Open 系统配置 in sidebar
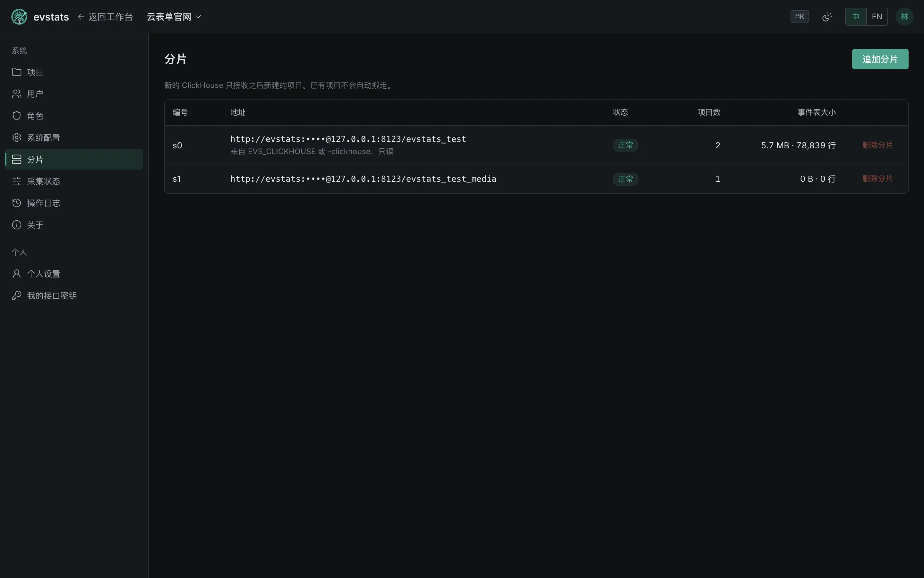This screenshot has height=578, width=924. [x=74, y=137]
